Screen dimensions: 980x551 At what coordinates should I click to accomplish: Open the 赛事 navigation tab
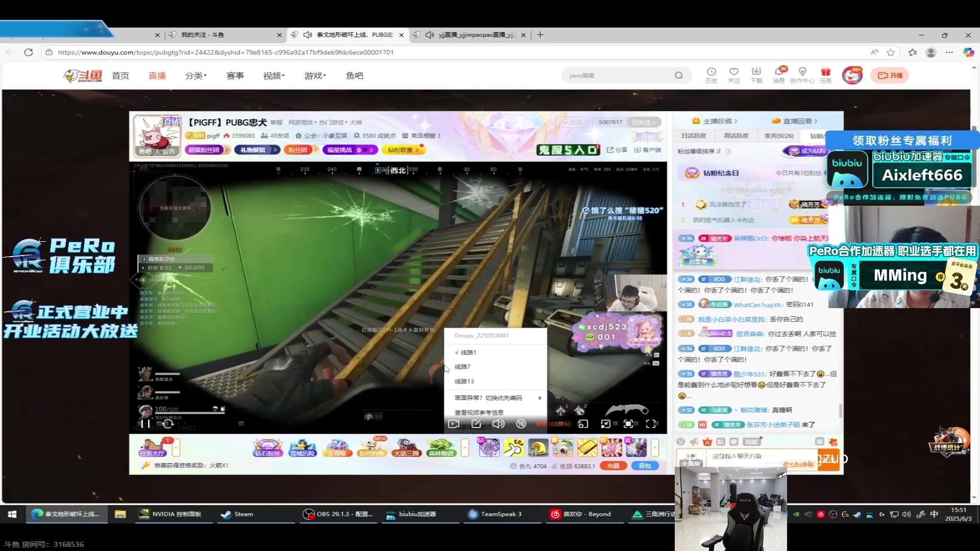[235, 76]
